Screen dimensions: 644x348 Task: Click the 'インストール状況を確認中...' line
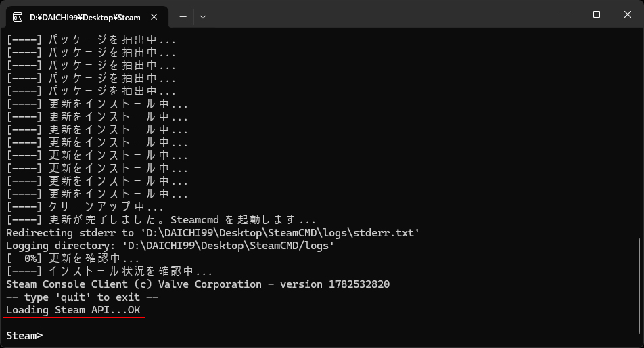[110, 271]
